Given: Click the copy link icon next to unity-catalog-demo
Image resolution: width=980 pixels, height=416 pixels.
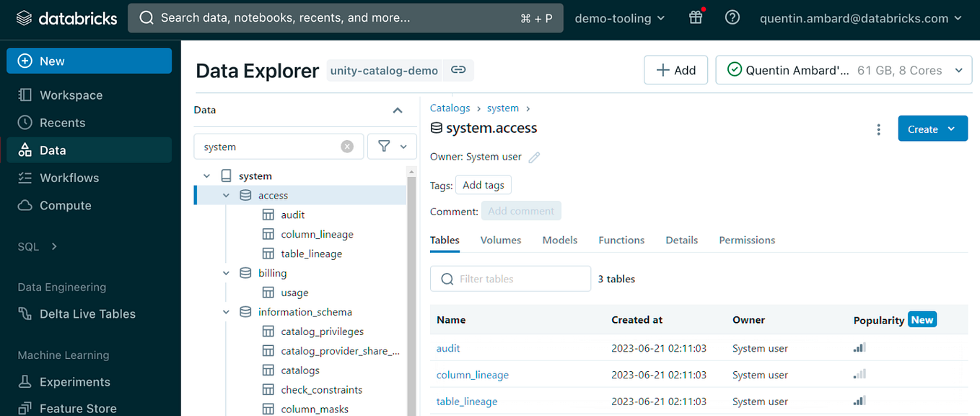Looking at the screenshot, I should (x=458, y=70).
